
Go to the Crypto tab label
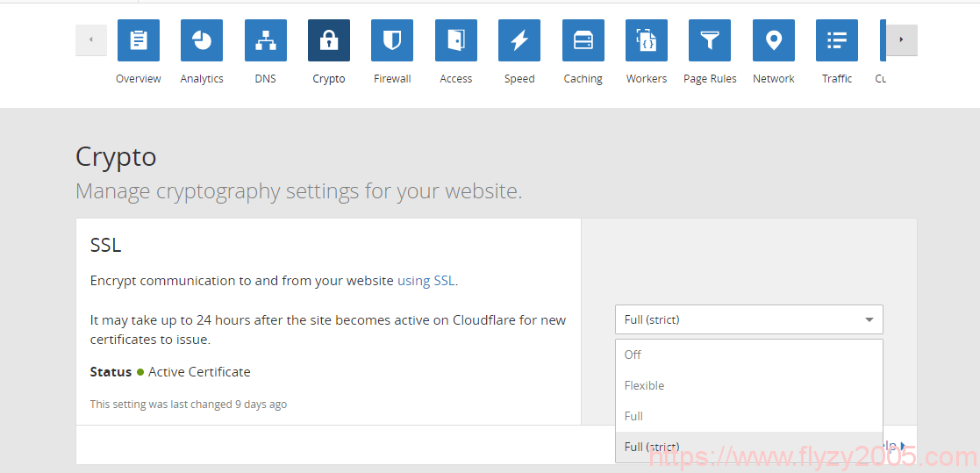pos(329,79)
